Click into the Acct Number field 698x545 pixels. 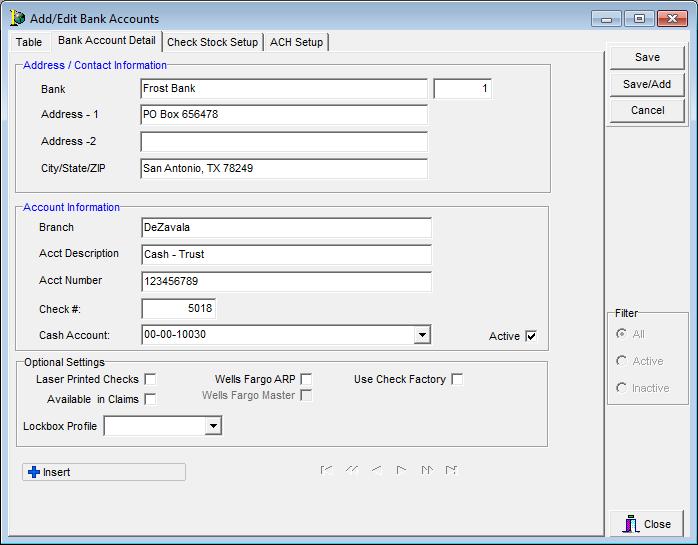[x=286, y=281]
